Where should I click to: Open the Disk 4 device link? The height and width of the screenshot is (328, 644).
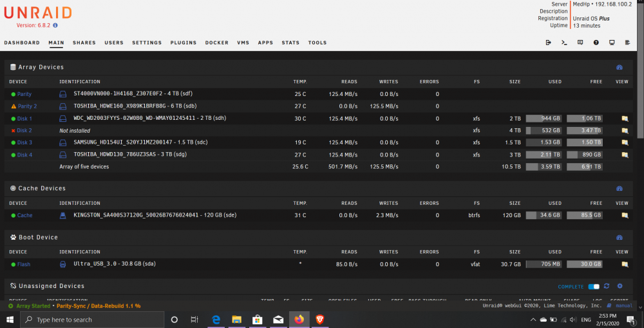click(24, 155)
